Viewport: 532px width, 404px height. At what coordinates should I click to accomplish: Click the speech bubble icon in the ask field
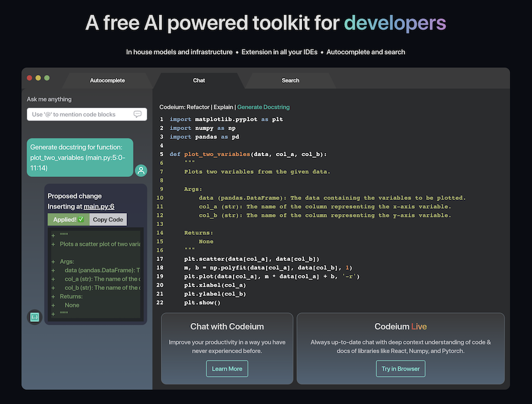(137, 114)
